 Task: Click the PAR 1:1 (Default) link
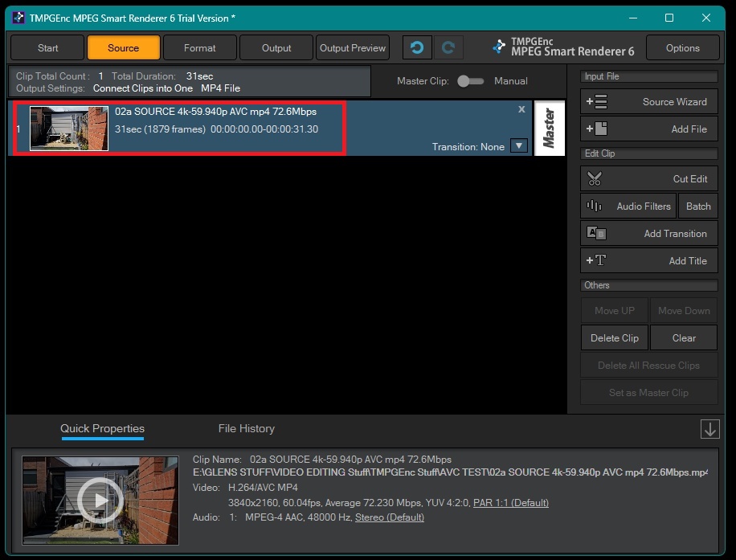[511, 502]
